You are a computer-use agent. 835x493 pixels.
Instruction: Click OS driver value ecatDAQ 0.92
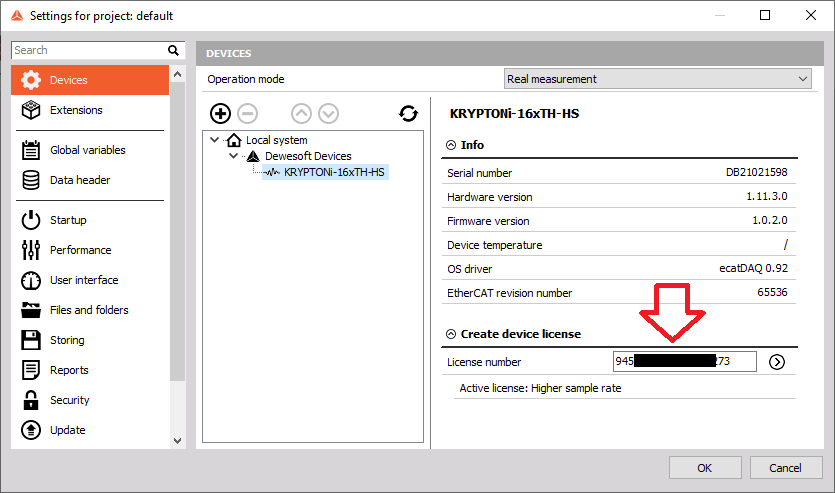[x=754, y=268]
